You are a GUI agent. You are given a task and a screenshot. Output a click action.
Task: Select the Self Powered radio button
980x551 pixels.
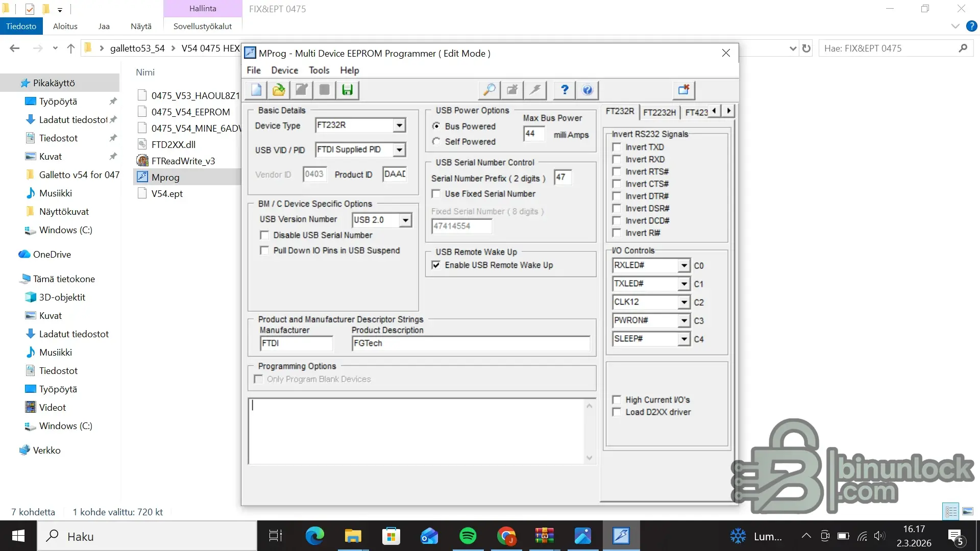[x=436, y=141]
